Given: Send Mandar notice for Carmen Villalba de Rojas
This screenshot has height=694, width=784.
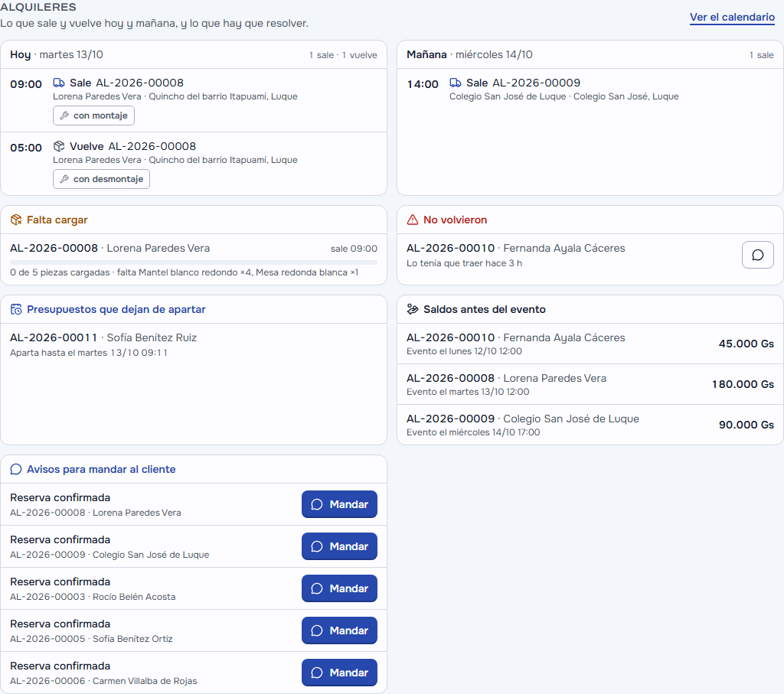Looking at the screenshot, I should (x=339, y=672).
